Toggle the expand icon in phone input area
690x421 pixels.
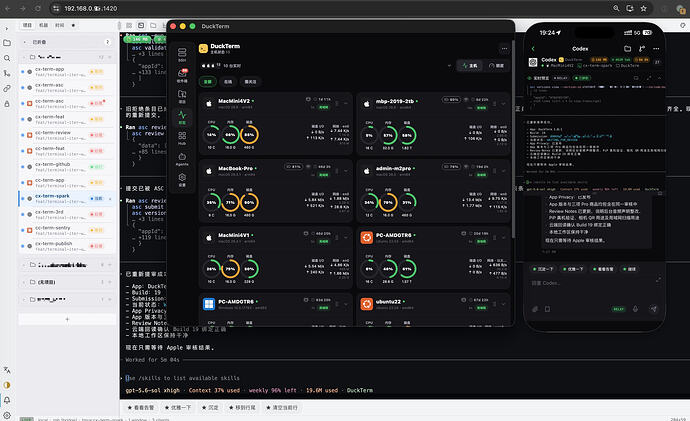(x=658, y=279)
